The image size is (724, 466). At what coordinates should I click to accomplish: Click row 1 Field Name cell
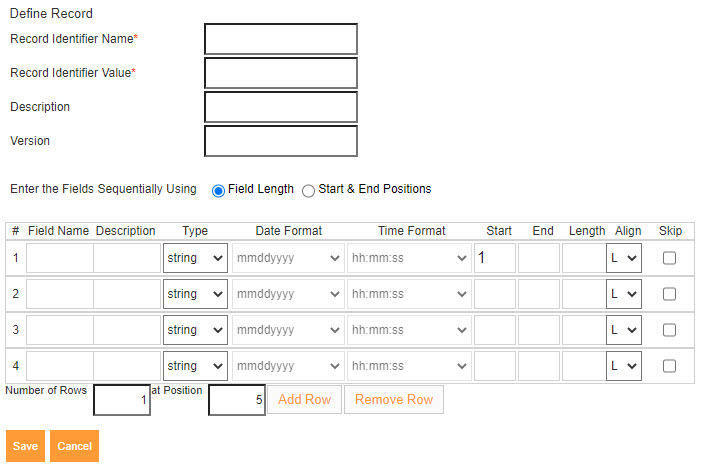click(x=59, y=258)
